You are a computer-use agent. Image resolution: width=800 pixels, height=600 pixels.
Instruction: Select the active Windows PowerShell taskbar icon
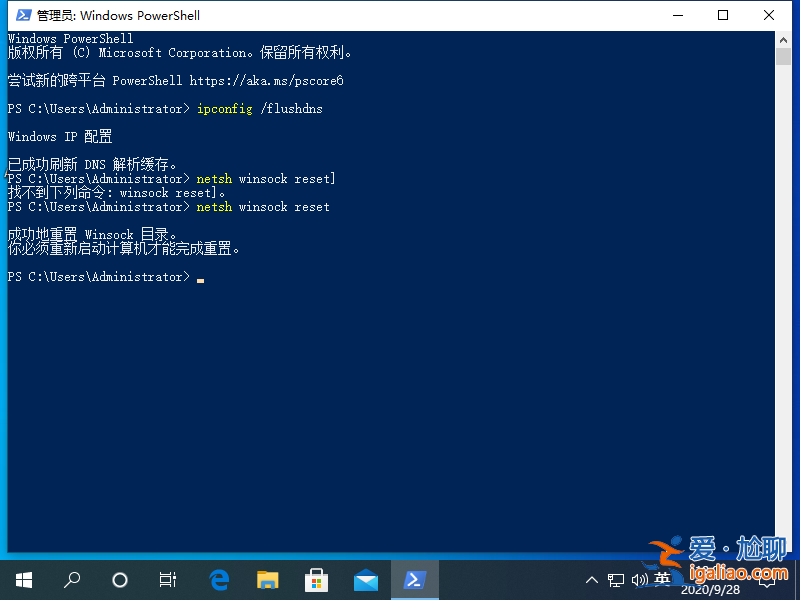click(414, 579)
